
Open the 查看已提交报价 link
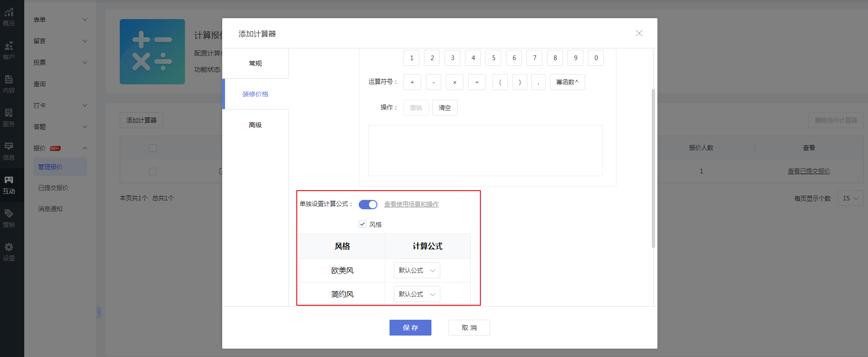(809, 171)
